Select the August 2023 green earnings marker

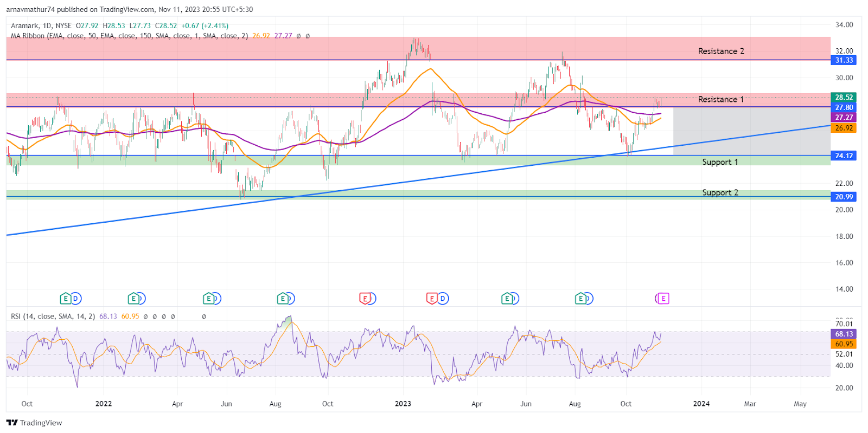(x=581, y=298)
